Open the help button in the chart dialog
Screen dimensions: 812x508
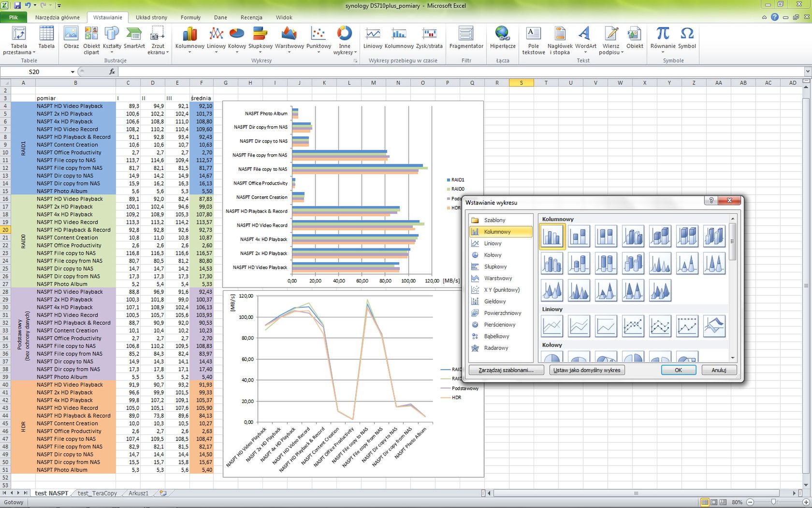tap(711, 201)
